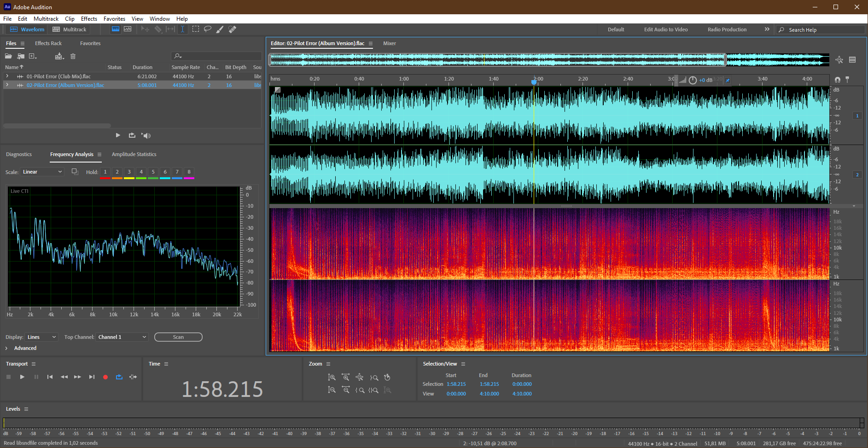Open the Top Channel dropdown
The image size is (868, 448).
click(x=122, y=337)
